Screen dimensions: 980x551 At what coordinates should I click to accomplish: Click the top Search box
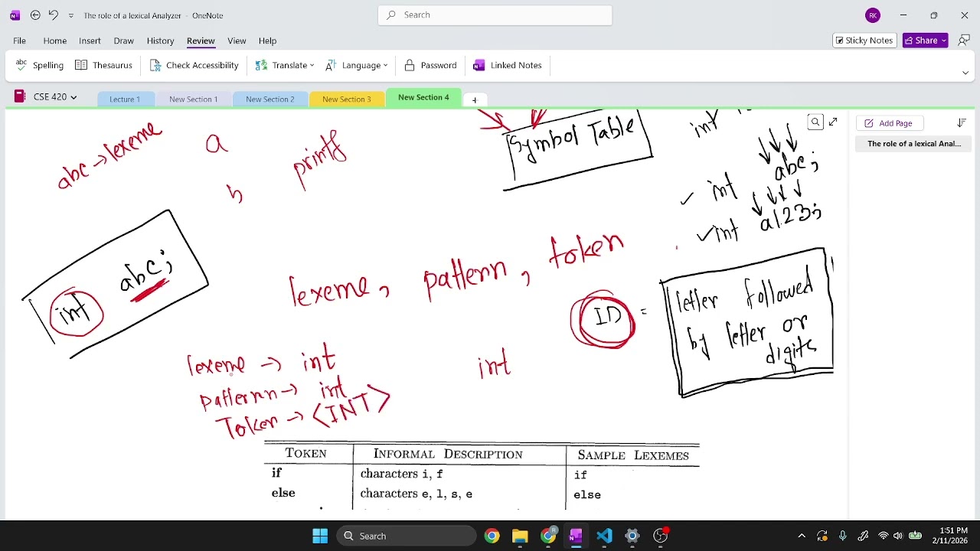point(495,15)
